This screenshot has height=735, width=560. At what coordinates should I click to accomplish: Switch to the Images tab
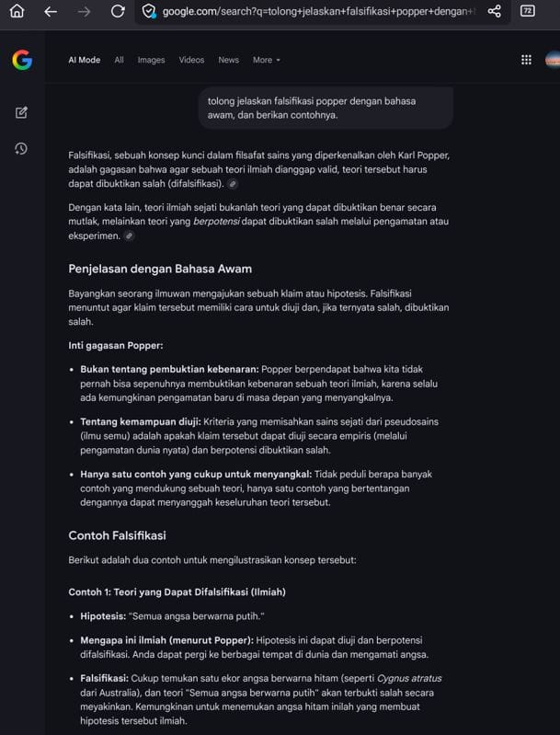(x=151, y=60)
